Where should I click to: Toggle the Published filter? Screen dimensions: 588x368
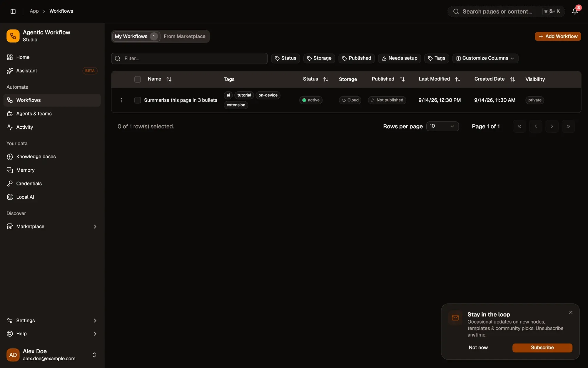click(x=357, y=58)
